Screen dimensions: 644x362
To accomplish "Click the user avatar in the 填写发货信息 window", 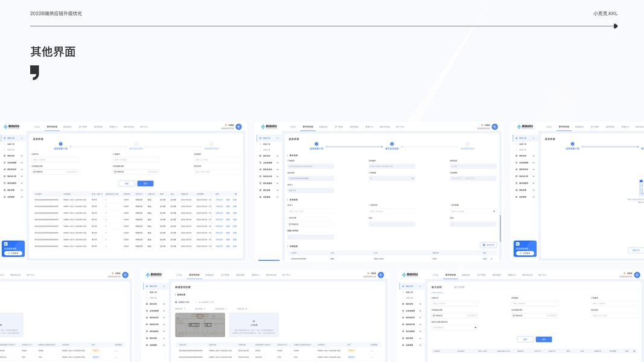I will [x=495, y=127].
